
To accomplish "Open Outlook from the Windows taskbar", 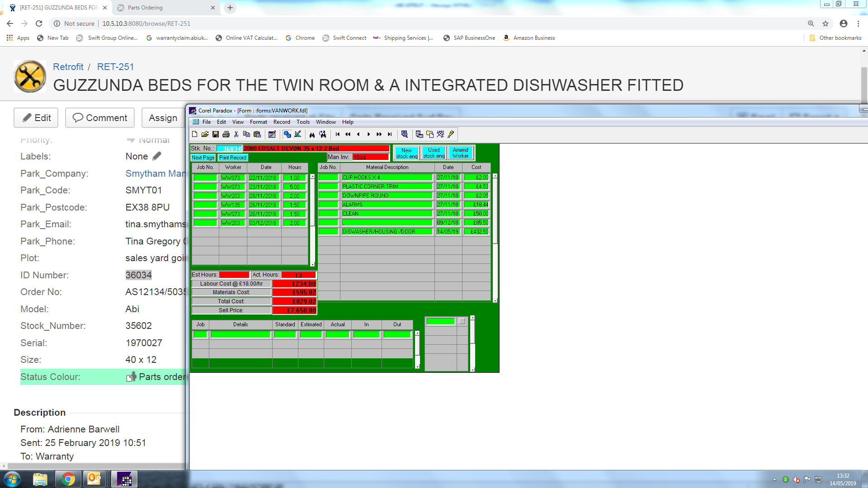I will click(94, 479).
